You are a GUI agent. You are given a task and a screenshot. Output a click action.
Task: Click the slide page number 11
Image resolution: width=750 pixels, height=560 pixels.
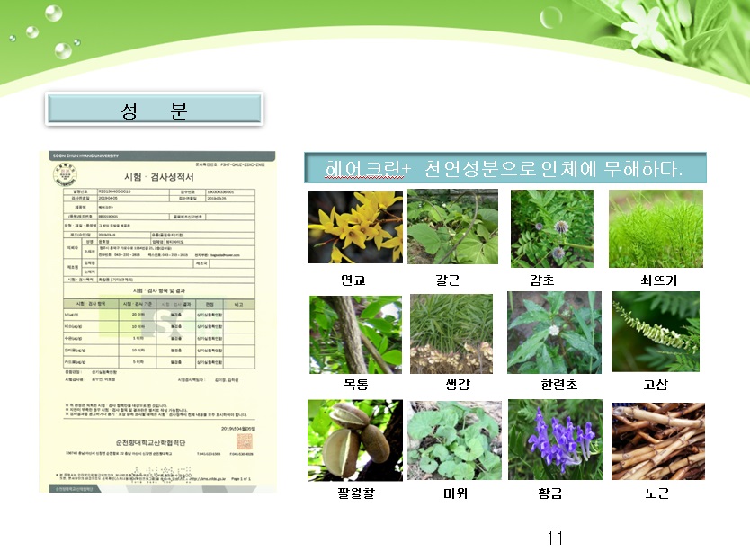click(555, 538)
